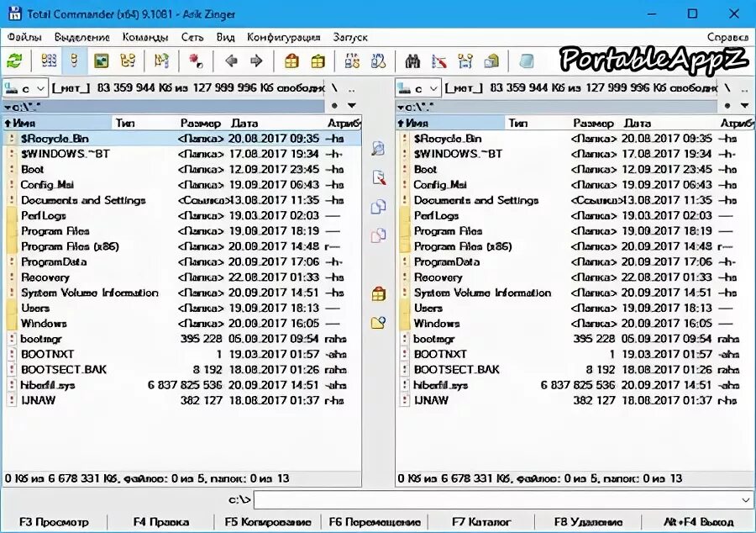Expand command line history dropdown
Screen dimensions: 756x533
click(745, 499)
